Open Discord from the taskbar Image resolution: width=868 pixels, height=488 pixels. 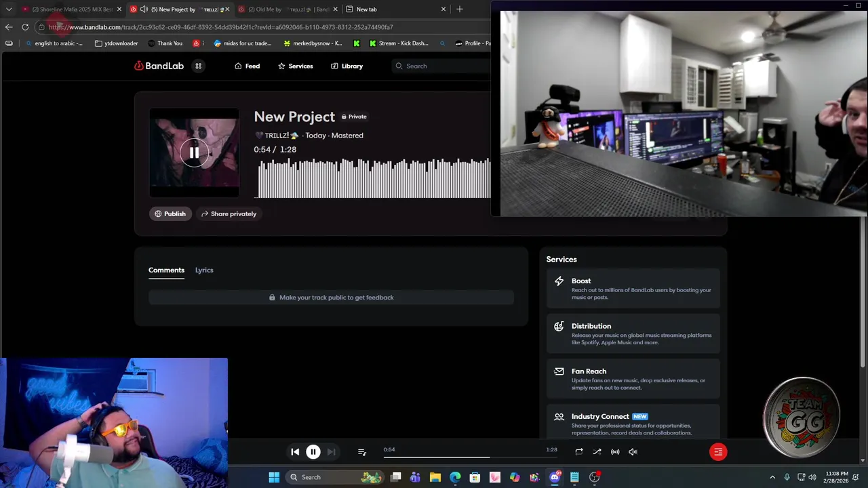tap(555, 477)
